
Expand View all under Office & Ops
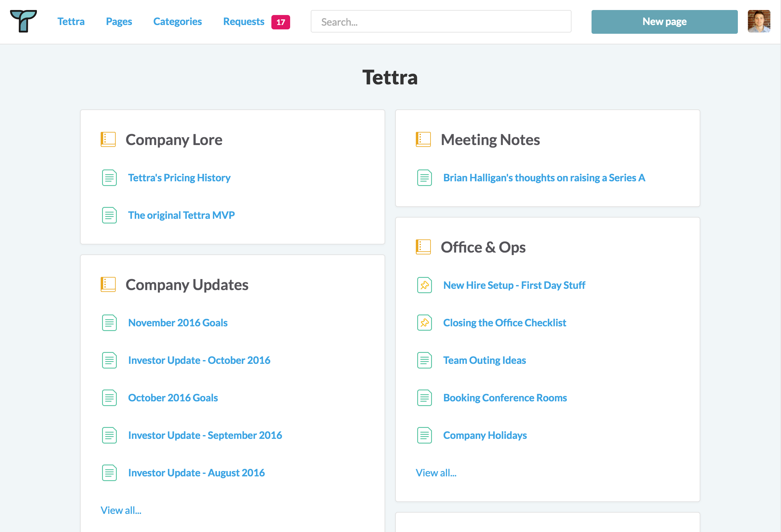(x=436, y=473)
